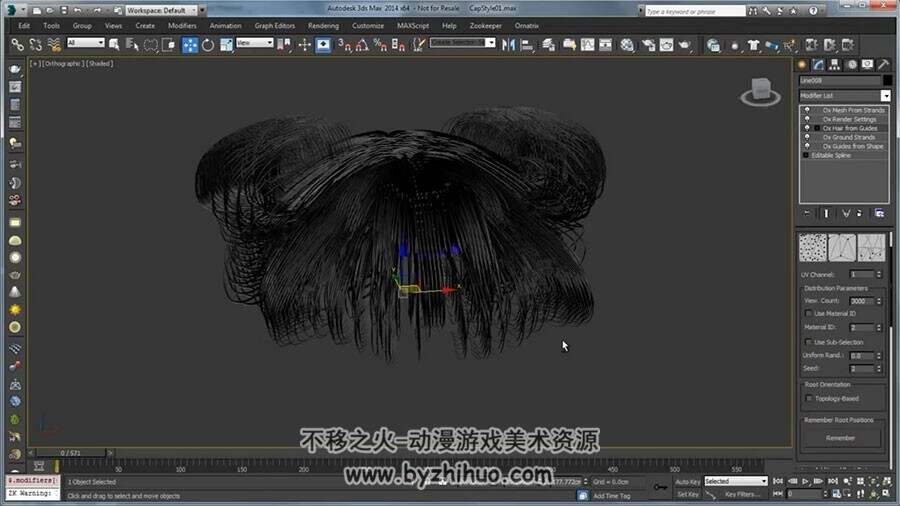The image size is (900, 506).
Task: Toggle the Auto Key button
Action: (688, 482)
